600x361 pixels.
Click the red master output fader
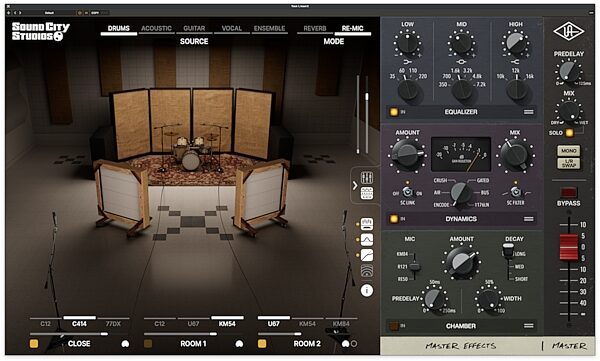point(569,248)
